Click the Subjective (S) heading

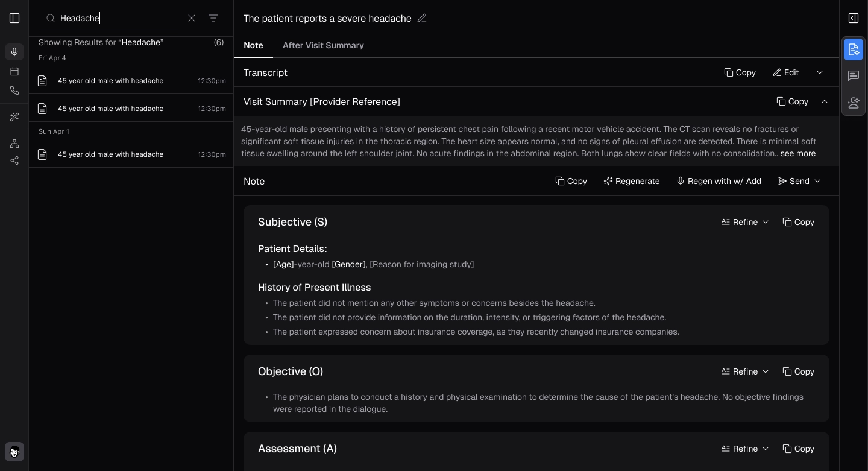(292, 222)
